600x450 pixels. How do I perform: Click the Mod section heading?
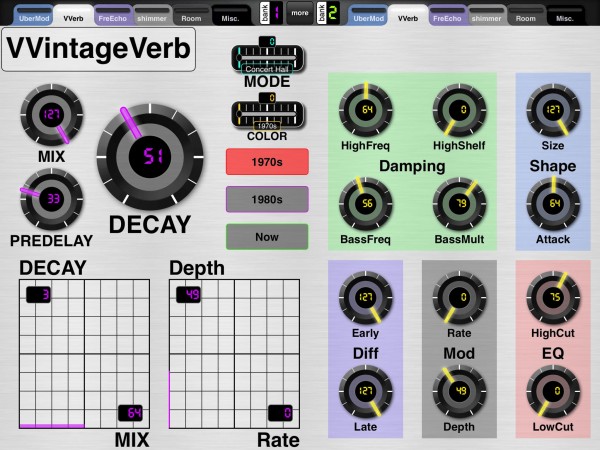click(459, 353)
